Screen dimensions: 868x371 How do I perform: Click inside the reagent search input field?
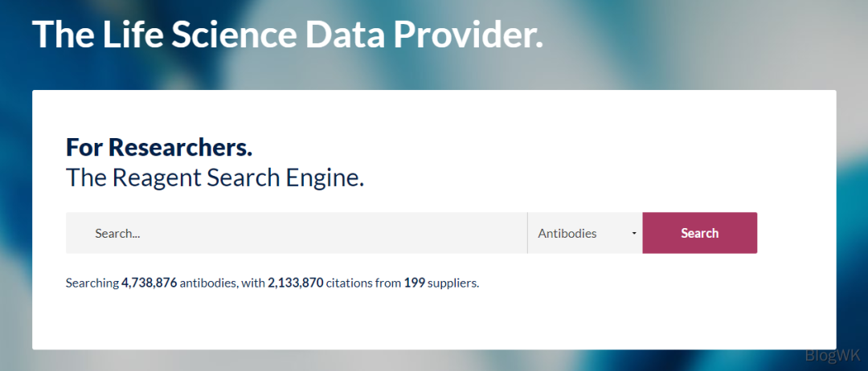pos(296,233)
